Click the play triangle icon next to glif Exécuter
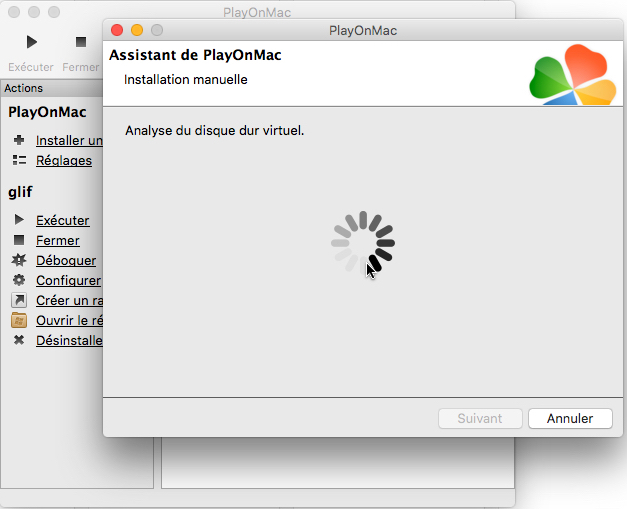627x509 pixels. pyautogui.click(x=19, y=220)
